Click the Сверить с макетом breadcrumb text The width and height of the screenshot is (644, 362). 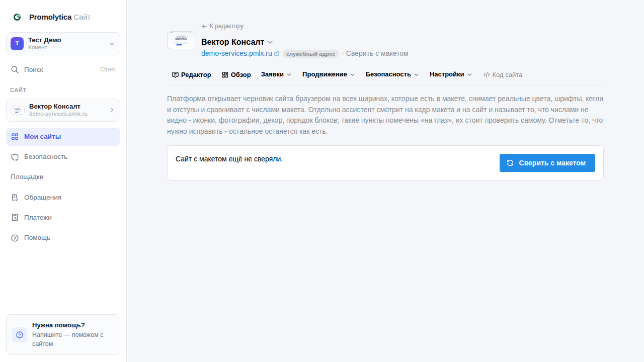(377, 53)
